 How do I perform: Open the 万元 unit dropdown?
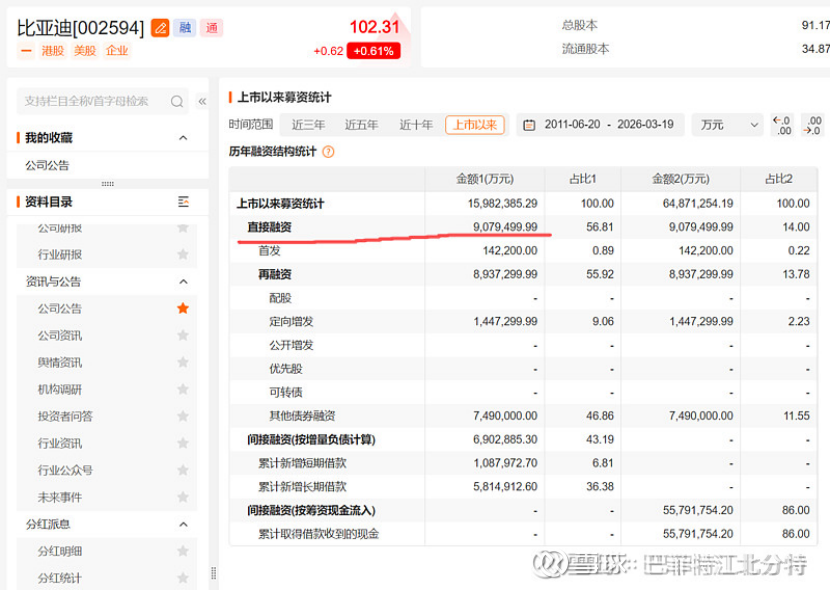(730, 125)
